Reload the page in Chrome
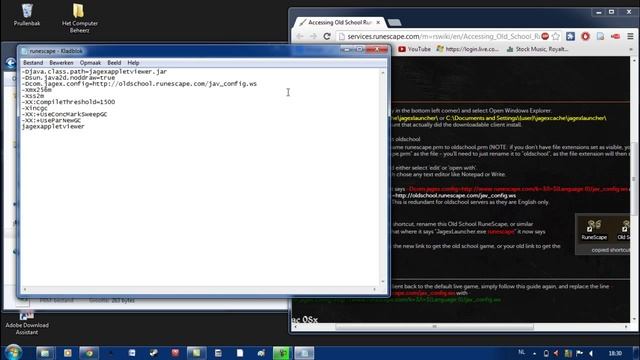 (x=327, y=36)
